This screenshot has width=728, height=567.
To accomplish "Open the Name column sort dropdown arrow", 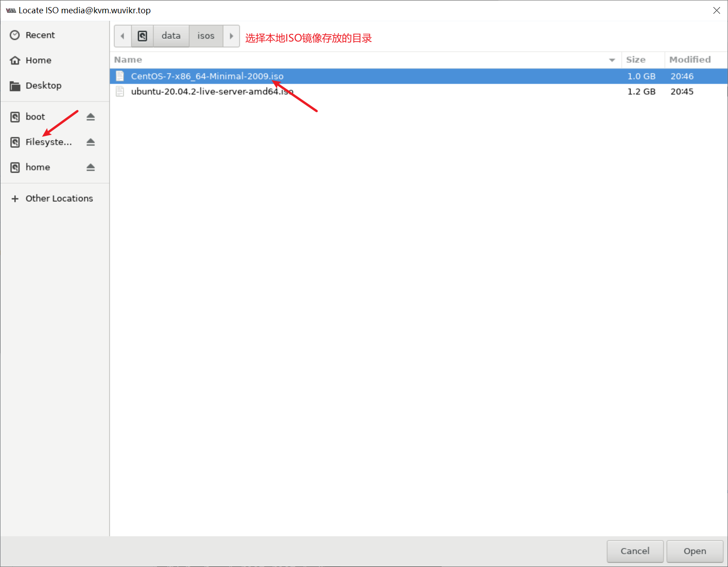I will (x=612, y=60).
